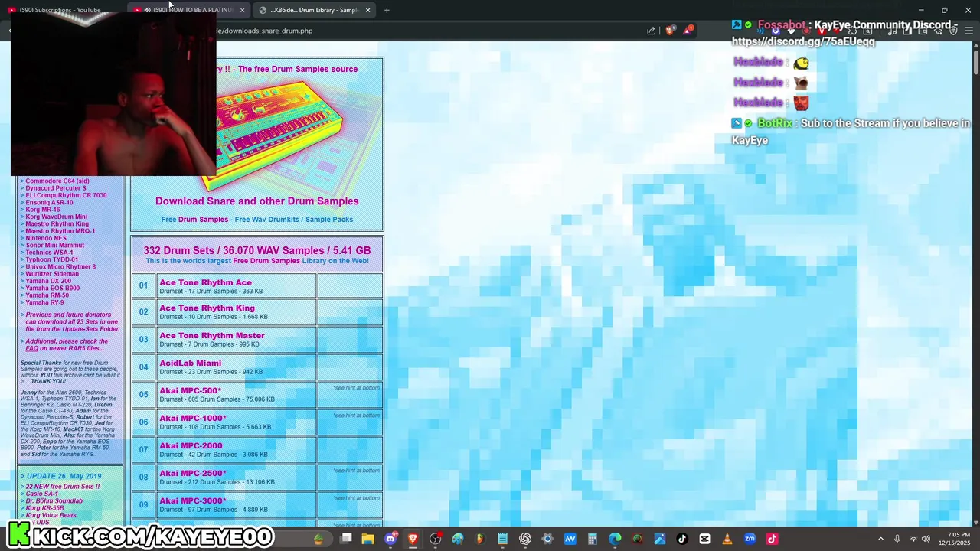Open ChatGPT app from the taskbar
980x551 pixels.
[525, 539]
